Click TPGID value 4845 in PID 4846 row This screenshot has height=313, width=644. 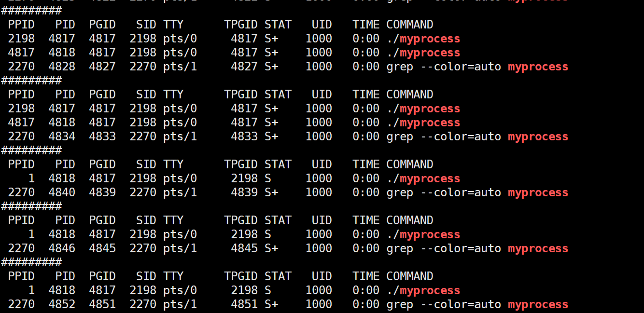[244, 248]
